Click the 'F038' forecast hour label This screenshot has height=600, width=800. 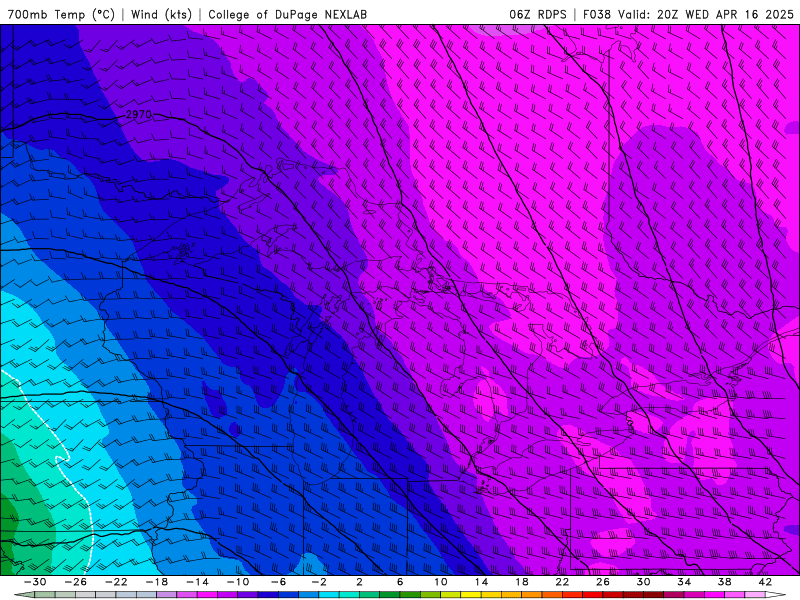[596, 14]
